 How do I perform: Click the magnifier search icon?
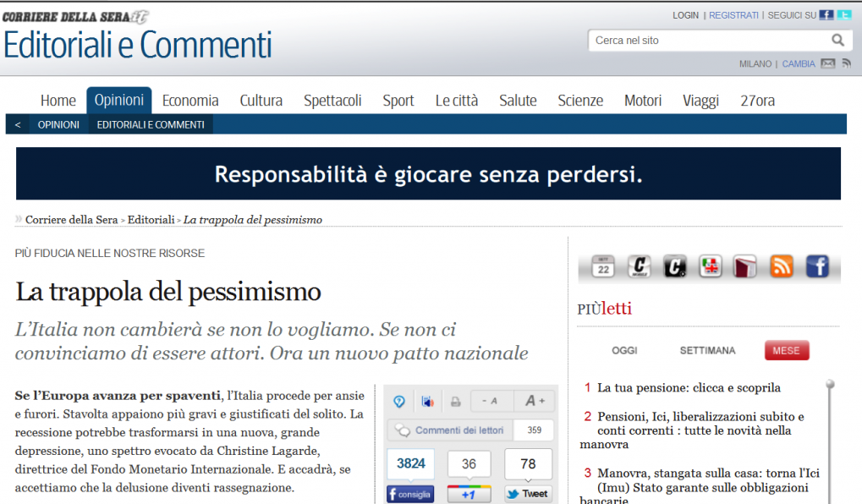(x=837, y=40)
